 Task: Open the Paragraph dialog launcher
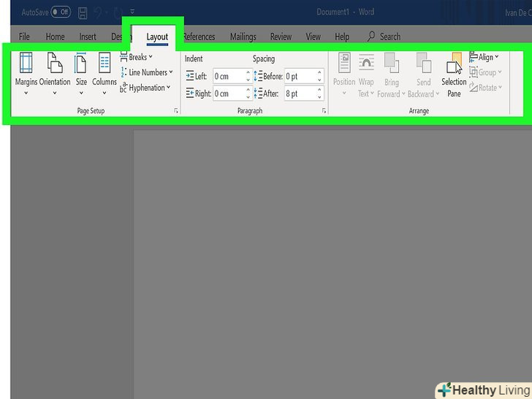pos(324,110)
